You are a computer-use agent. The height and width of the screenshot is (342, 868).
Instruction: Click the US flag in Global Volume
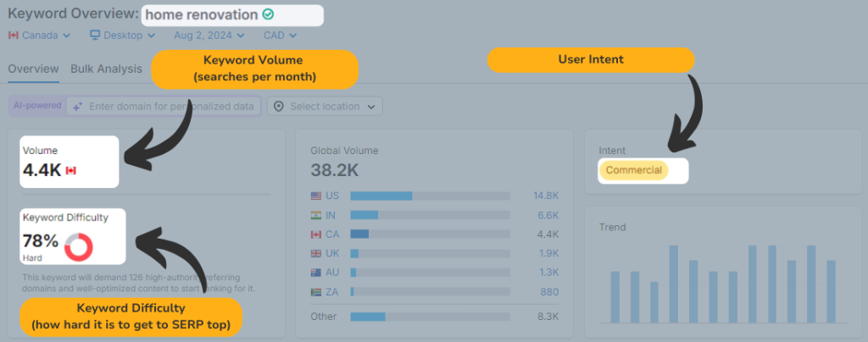[x=317, y=196]
